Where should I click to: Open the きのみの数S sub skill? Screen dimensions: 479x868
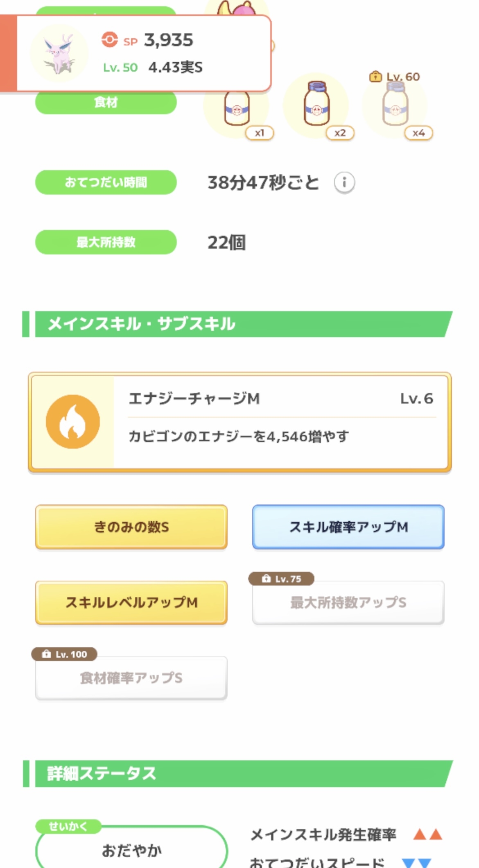[131, 527]
